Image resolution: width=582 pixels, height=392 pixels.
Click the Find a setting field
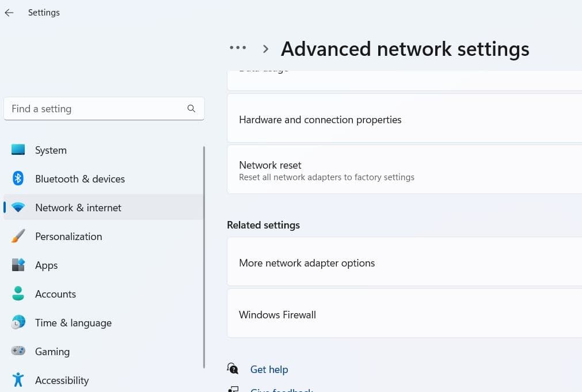pyautogui.click(x=95, y=109)
